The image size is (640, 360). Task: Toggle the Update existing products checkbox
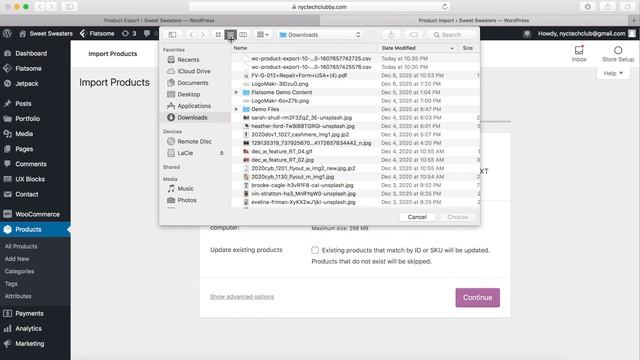(x=315, y=250)
